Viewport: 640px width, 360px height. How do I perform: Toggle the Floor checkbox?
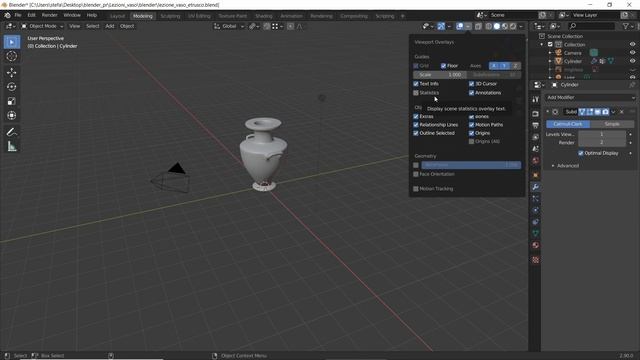click(x=443, y=66)
